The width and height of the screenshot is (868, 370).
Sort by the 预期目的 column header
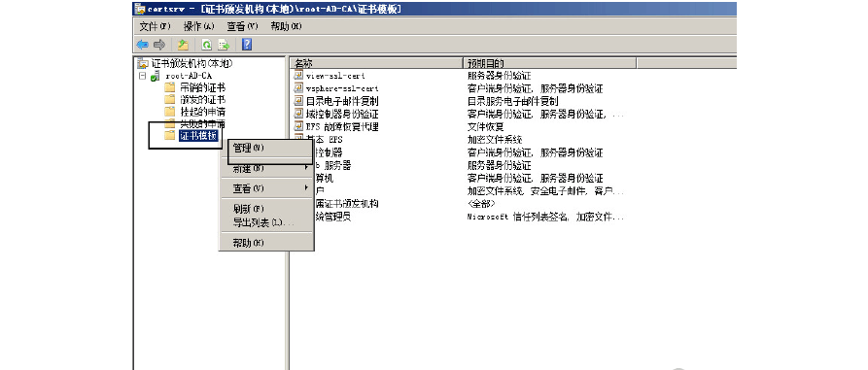[549, 63]
